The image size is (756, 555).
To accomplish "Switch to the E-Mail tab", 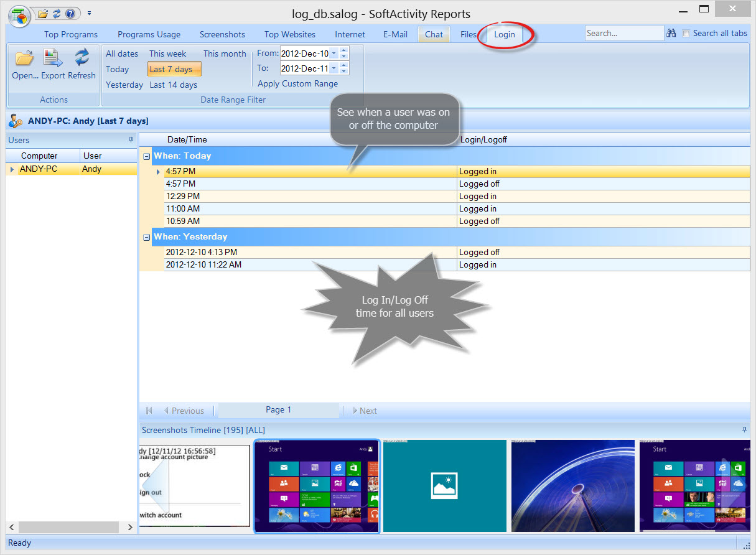I will tap(395, 34).
